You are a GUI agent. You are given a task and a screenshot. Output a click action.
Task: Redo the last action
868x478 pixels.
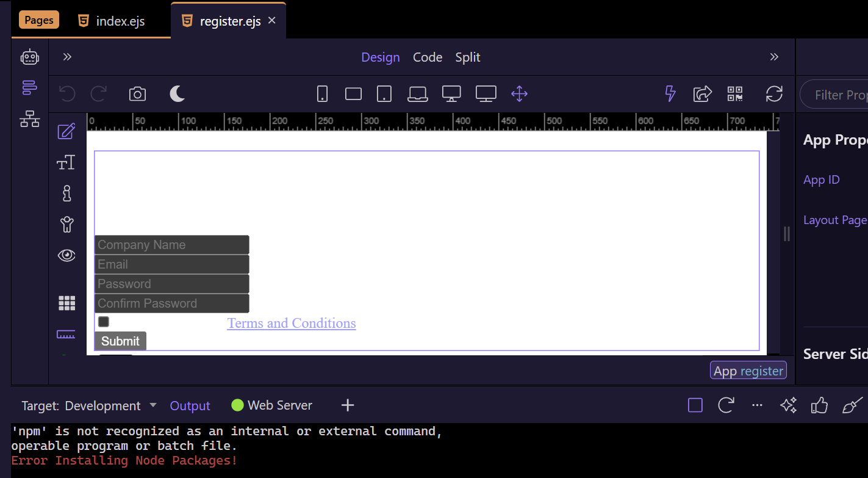99,94
